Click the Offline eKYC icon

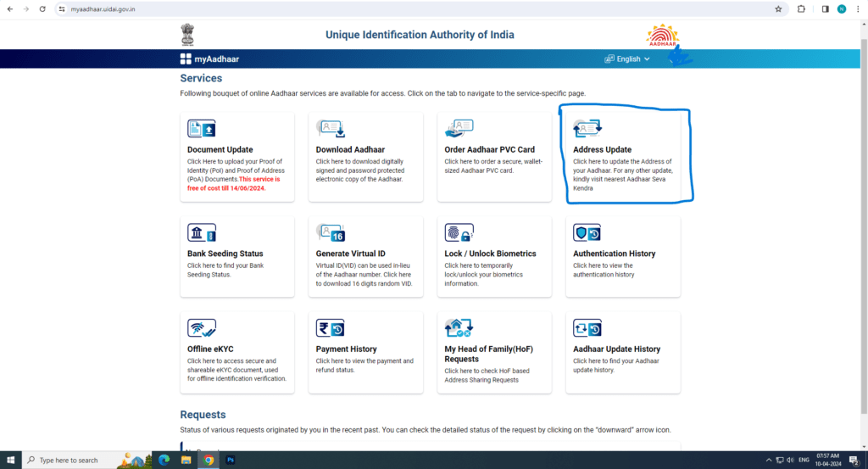tap(202, 328)
